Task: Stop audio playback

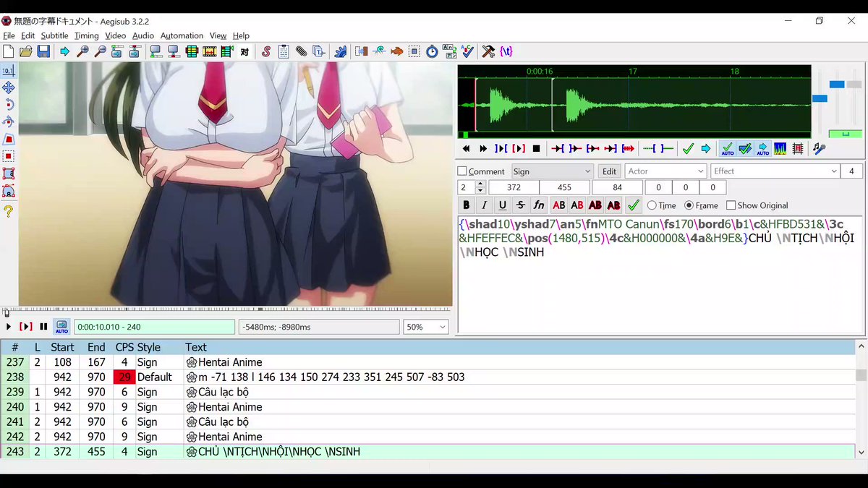Action: (x=536, y=148)
